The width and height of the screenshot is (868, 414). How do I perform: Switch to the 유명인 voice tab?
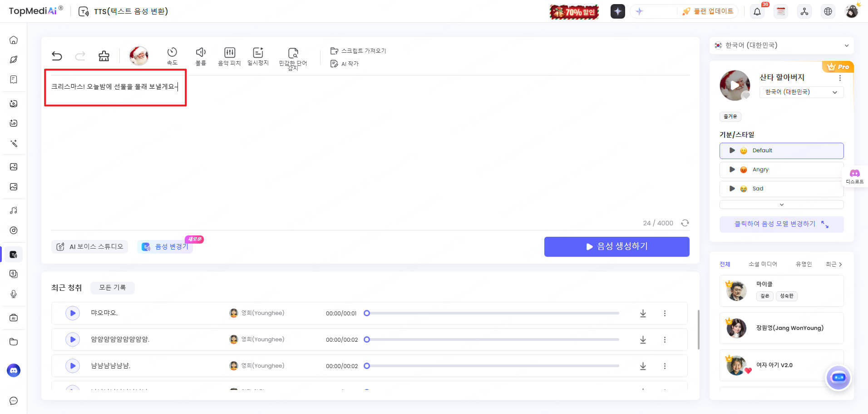[804, 264]
